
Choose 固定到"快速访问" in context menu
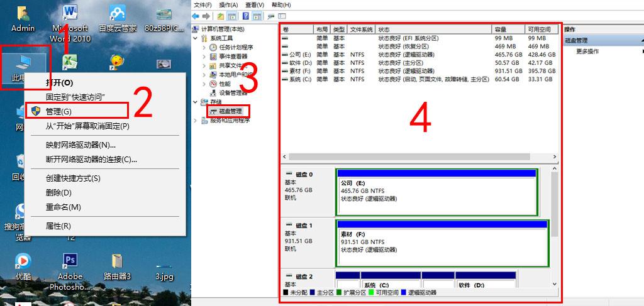click(105, 97)
